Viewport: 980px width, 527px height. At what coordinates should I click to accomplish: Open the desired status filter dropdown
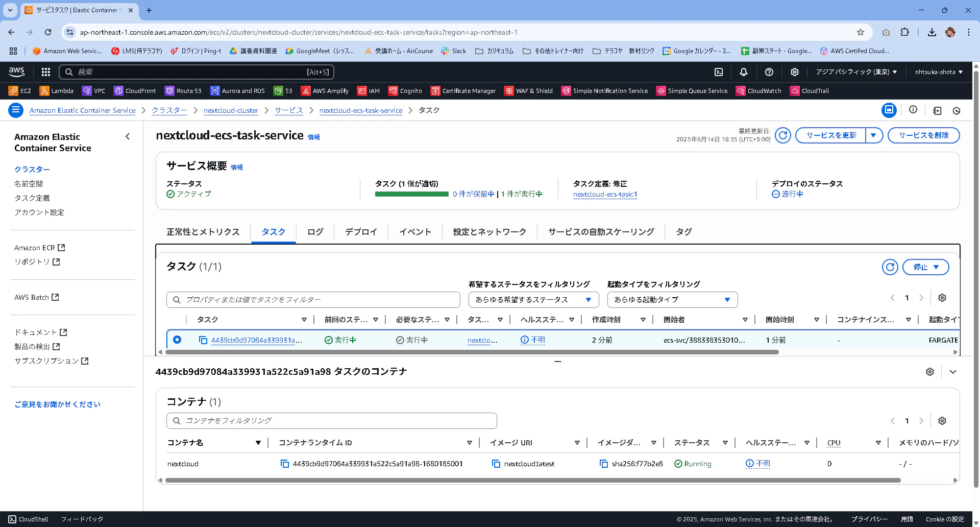(x=533, y=300)
